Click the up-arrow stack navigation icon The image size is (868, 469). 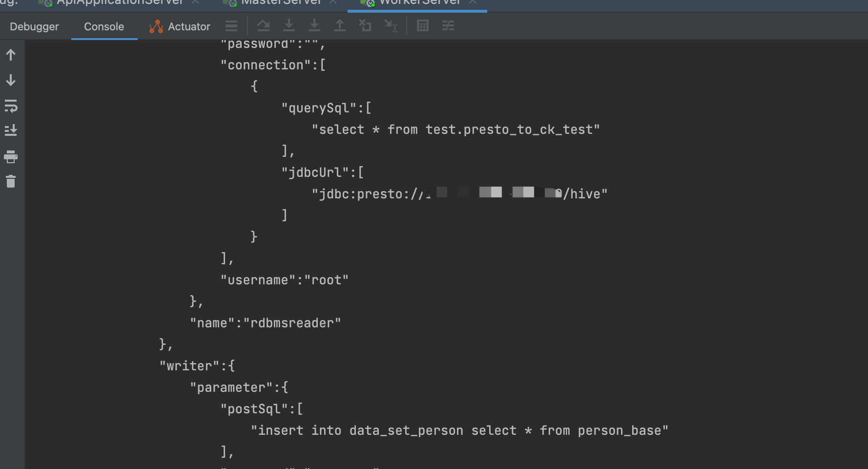click(x=11, y=55)
